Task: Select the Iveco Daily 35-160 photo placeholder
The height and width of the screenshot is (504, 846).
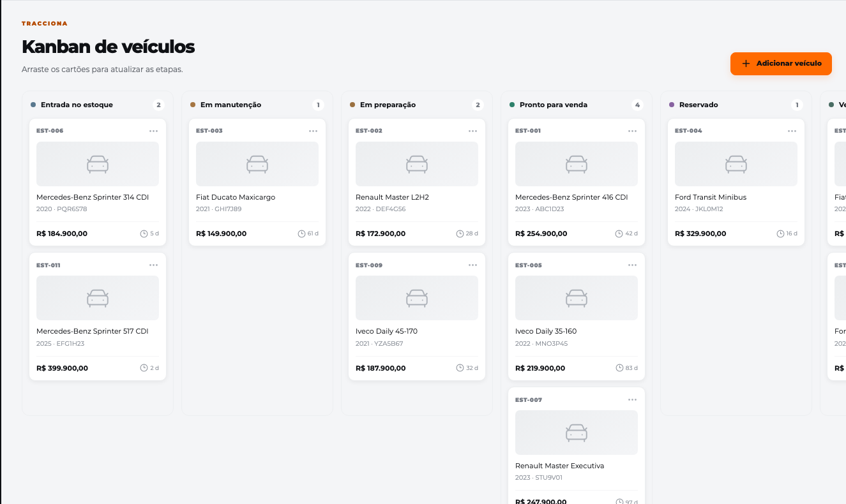Action: [x=577, y=298]
